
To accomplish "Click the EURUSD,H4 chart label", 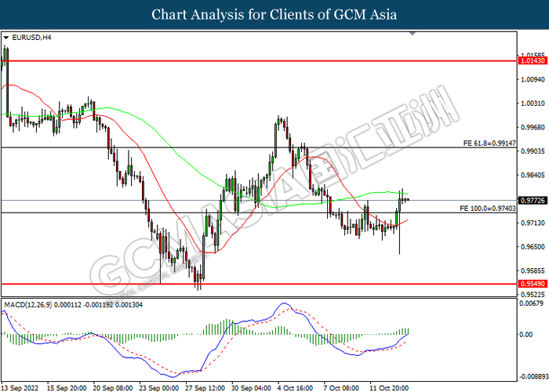I will (31, 38).
